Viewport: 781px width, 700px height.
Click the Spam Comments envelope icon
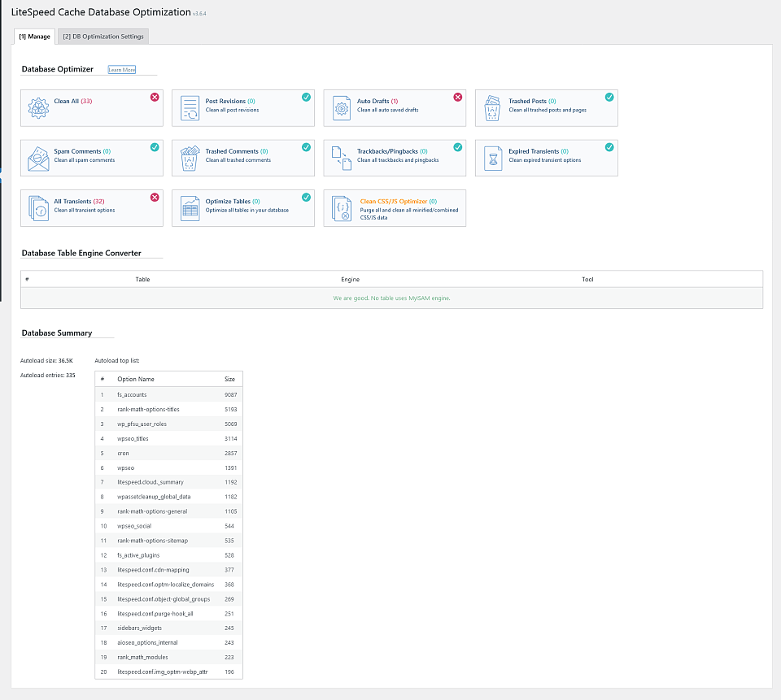[x=38, y=159]
